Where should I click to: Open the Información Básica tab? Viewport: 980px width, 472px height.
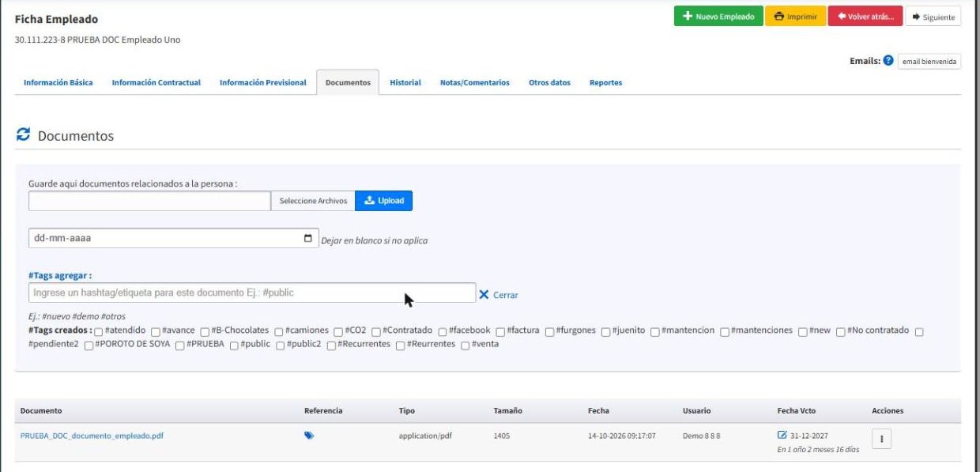(x=58, y=82)
